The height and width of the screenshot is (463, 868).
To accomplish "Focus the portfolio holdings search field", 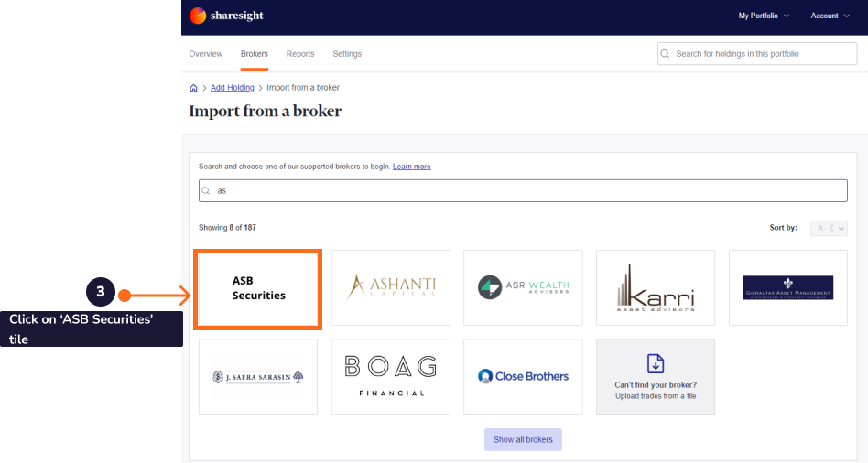I will [757, 54].
